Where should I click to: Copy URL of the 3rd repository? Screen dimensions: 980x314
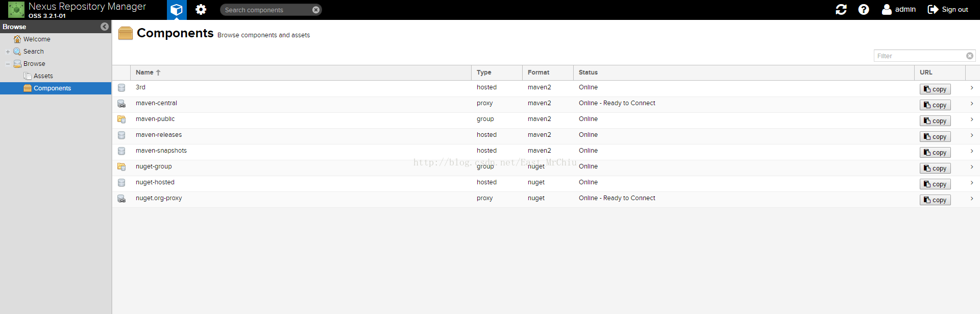click(x=935, y=89)
